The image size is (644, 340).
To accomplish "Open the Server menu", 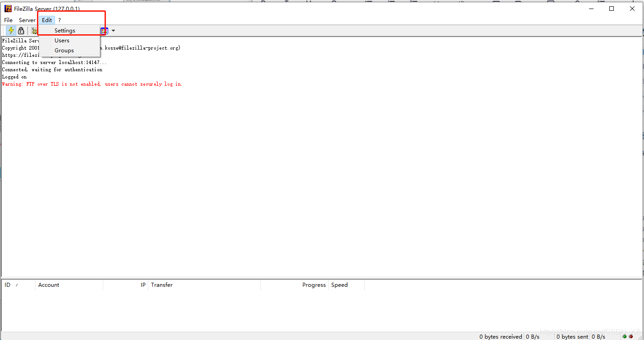I will coord(27,20).
